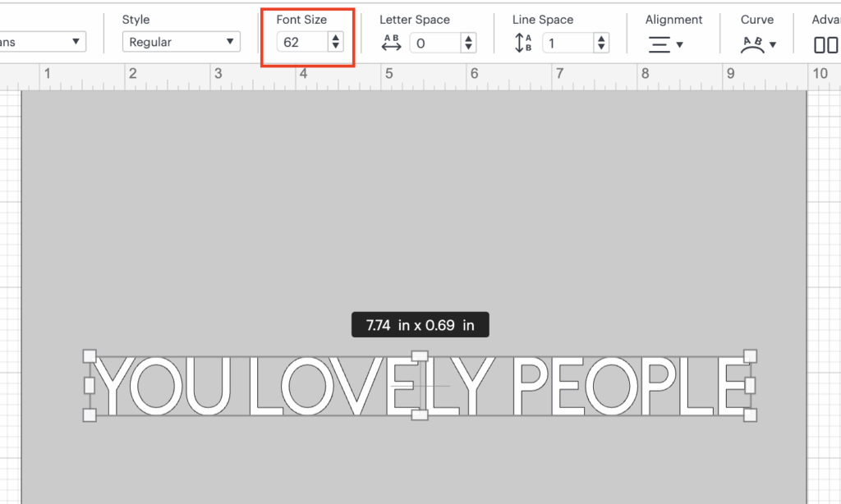Screen dimensions: 841x504
Task: Click the Font Size input field
Action: [x=301, y=42]
